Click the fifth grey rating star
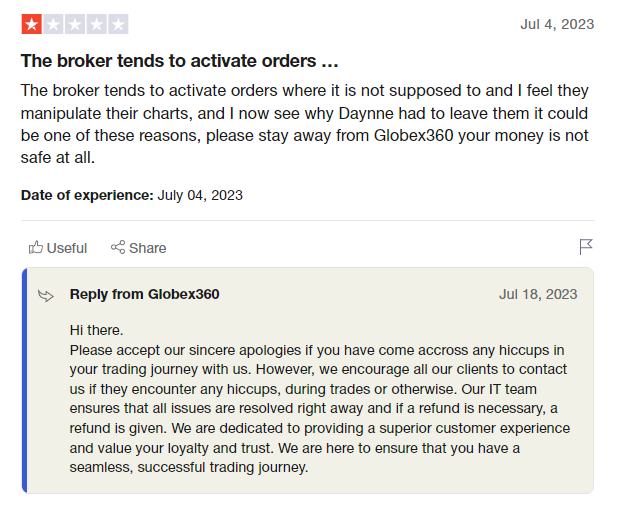This screenshot has height=512, width=617. point(118,24)
